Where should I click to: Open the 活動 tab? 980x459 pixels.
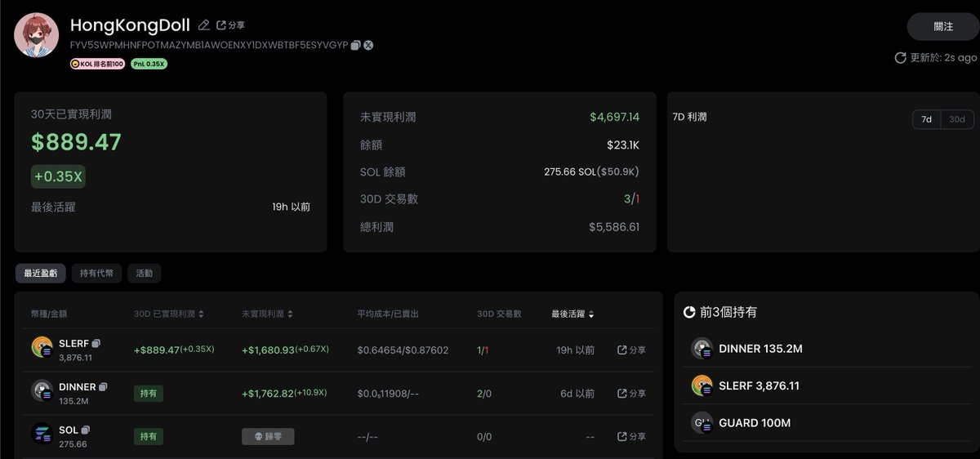144,274
